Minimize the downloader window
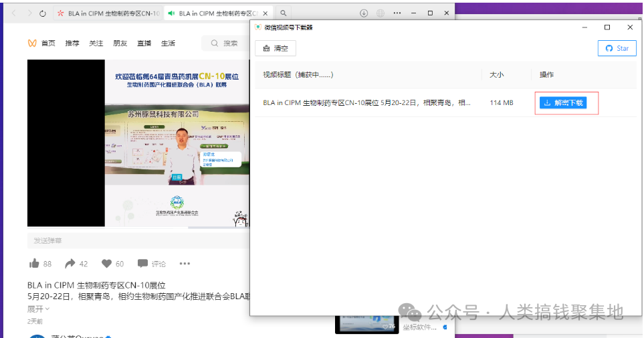The image size is (644, 338). tap(584, 27)
